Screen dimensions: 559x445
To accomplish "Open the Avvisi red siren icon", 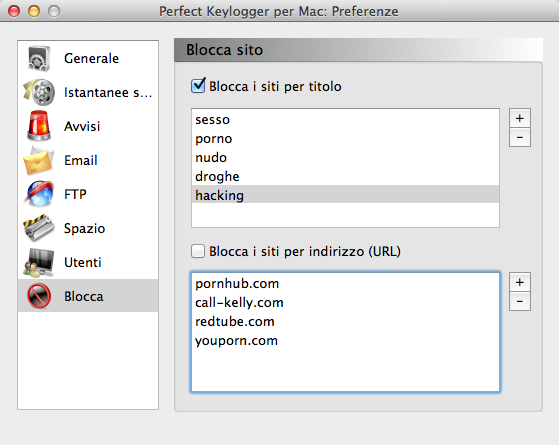I will 39,126.
